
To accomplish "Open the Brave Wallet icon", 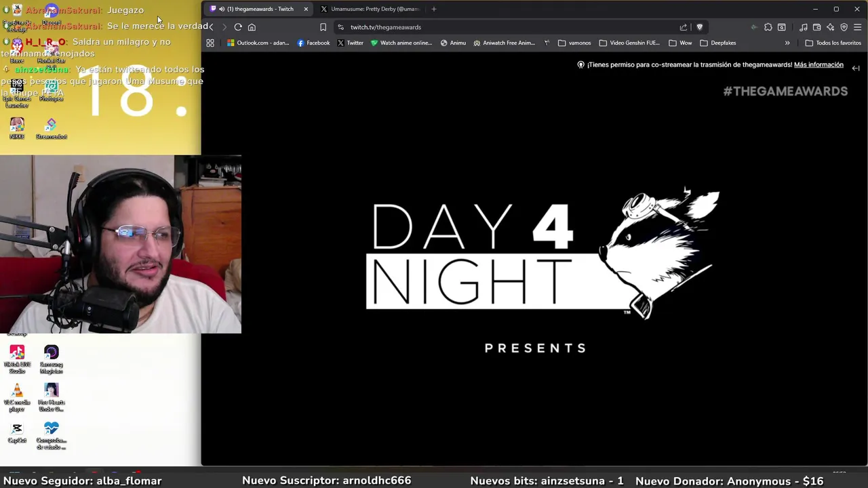I will pyautogui.click(x=817, y=27).
